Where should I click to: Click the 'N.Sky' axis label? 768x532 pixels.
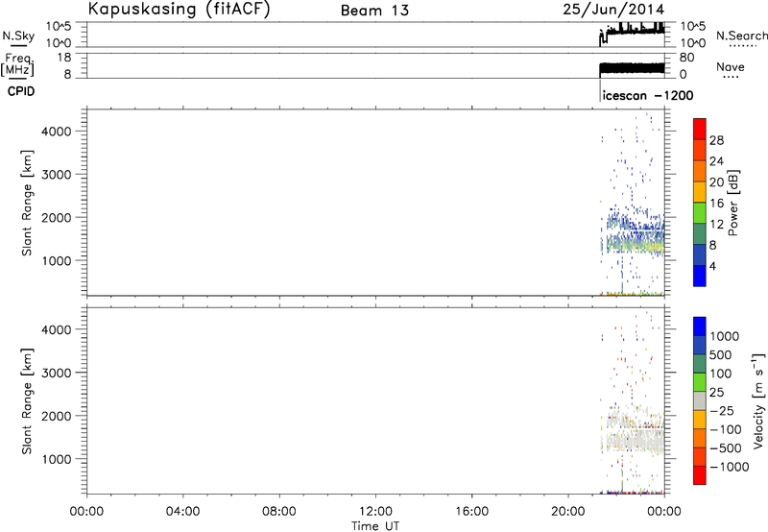(18, 36)
